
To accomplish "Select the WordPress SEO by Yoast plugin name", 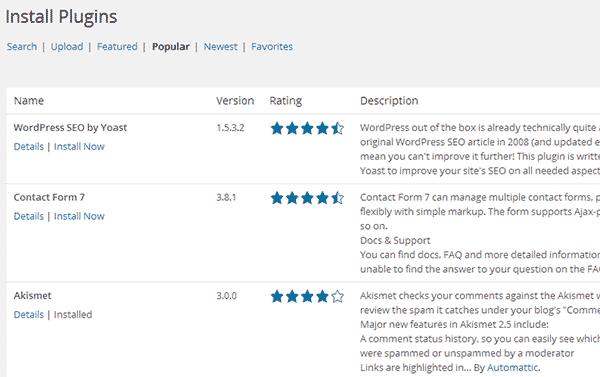I will coord(70,127).
